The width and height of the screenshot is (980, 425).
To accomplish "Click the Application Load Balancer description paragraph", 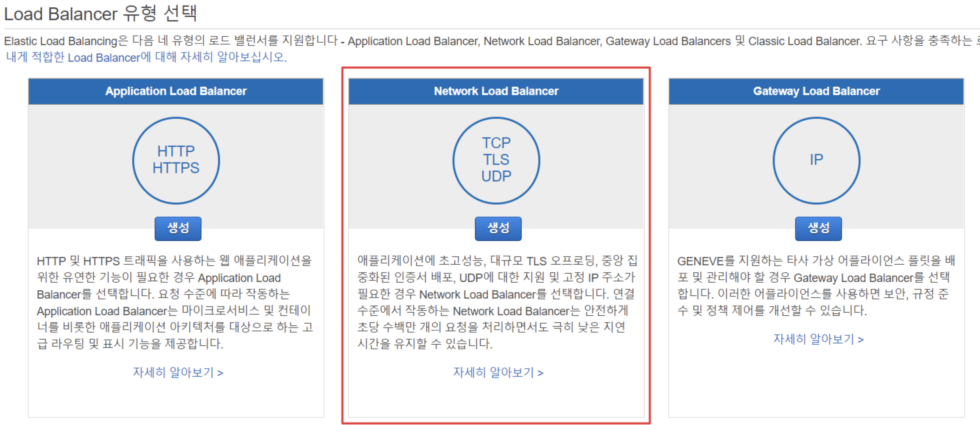I will click(x=175, y=302).
